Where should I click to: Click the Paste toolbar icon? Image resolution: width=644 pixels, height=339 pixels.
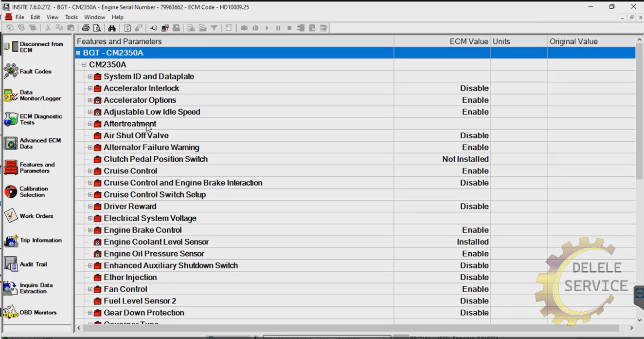pyautogui.click(x=71, y=28)
